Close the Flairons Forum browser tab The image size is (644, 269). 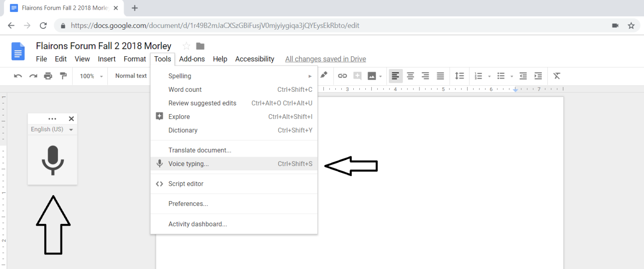[x=116, y=8]
